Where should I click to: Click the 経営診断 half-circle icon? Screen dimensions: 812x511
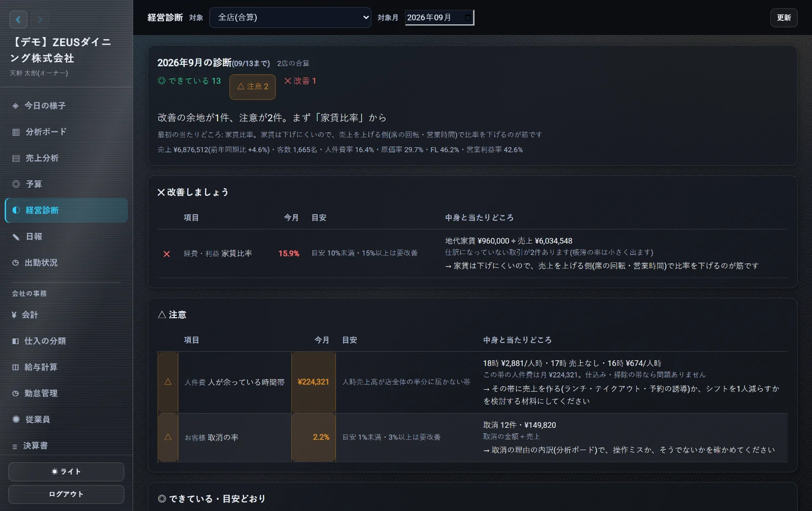16,210
